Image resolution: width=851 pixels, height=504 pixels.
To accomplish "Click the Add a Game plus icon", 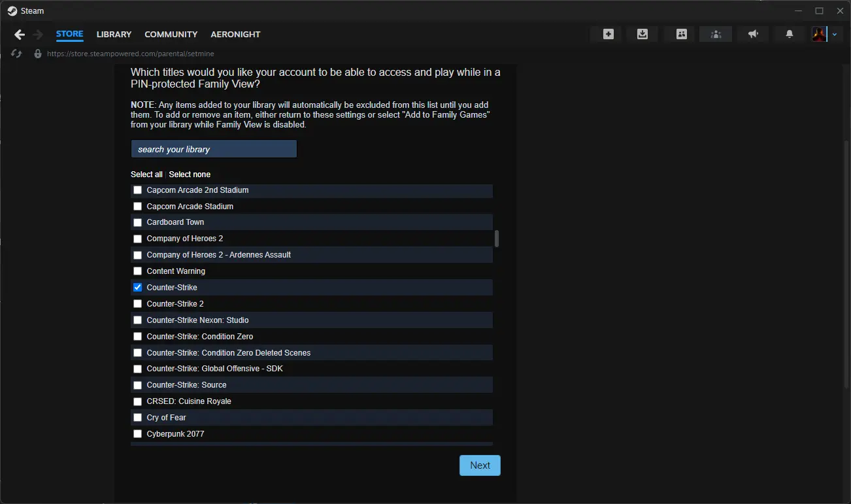I will (609, 34).
